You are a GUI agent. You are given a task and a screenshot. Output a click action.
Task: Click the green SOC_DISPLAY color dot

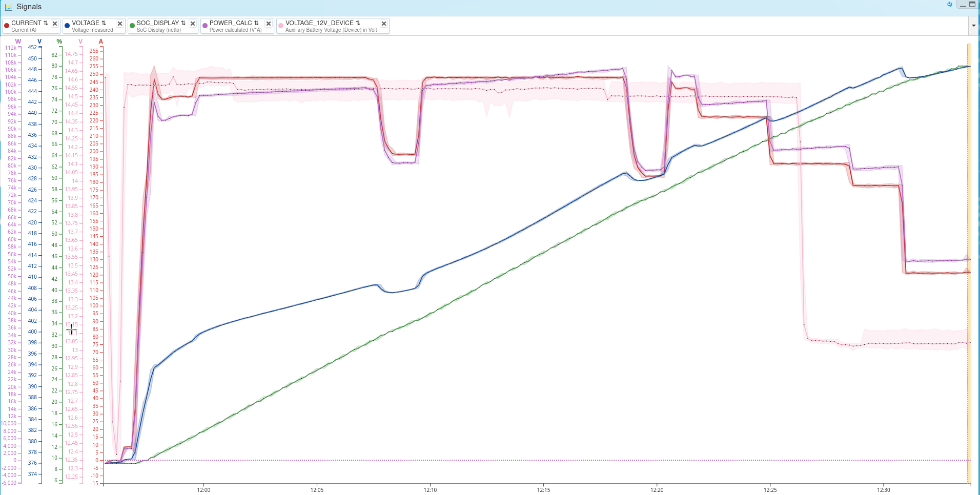pyautogui.click(x=132, y=26)
